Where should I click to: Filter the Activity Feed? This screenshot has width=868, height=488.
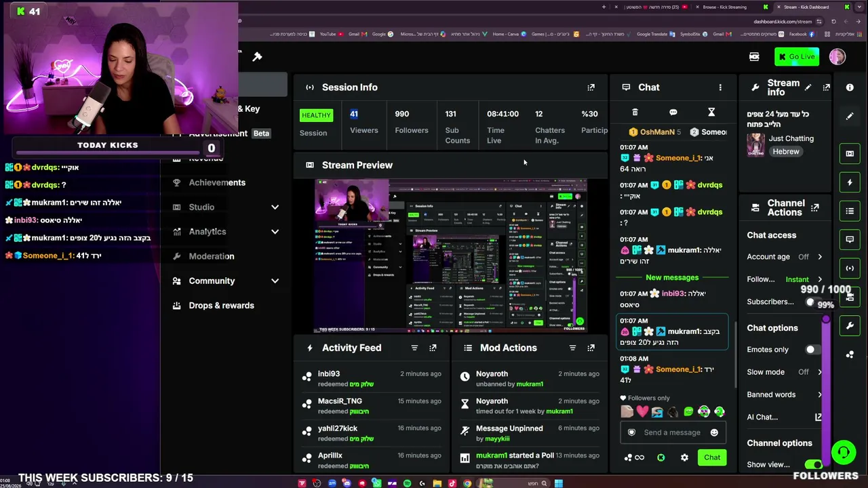[414, 348]
